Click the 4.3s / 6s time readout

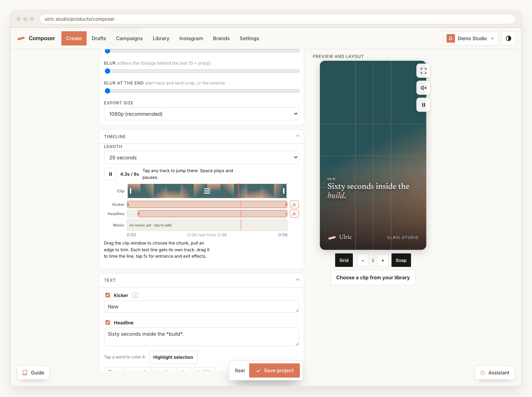(x=129, y=174)
